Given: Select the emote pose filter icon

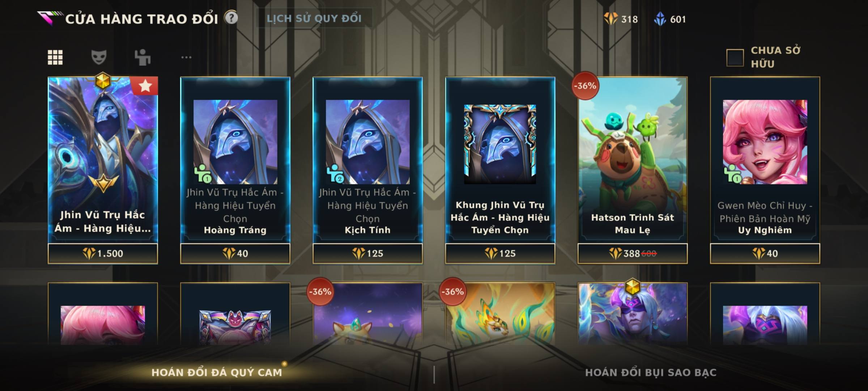Looking at the screenshot, I should [x=142, y=57].
